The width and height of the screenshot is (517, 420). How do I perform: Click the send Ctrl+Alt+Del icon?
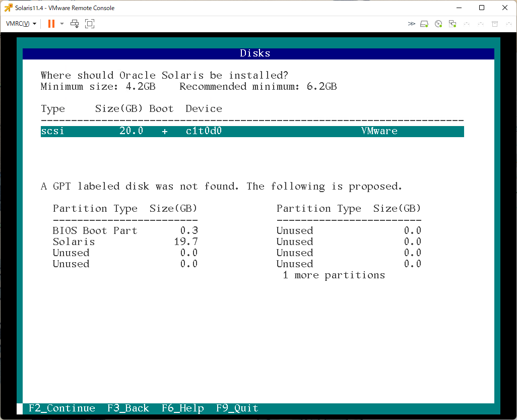tap(75, 24)
